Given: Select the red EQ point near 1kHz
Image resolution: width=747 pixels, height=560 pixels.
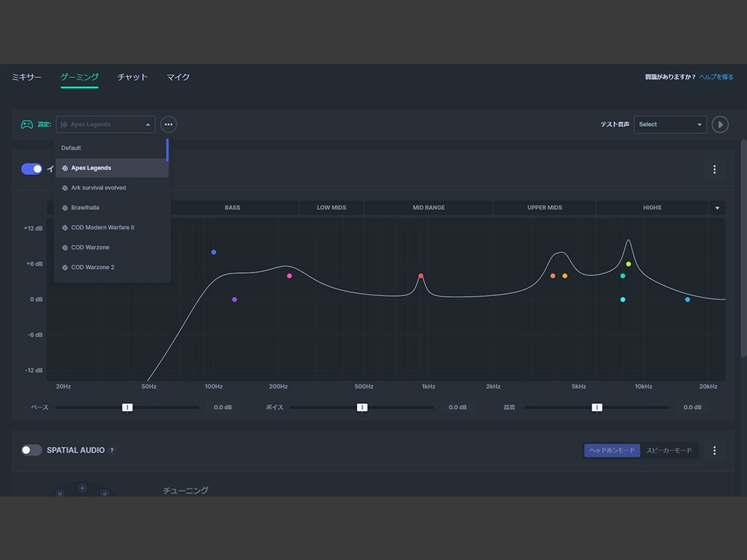Looking at the screenshot, I should point(421,276).
